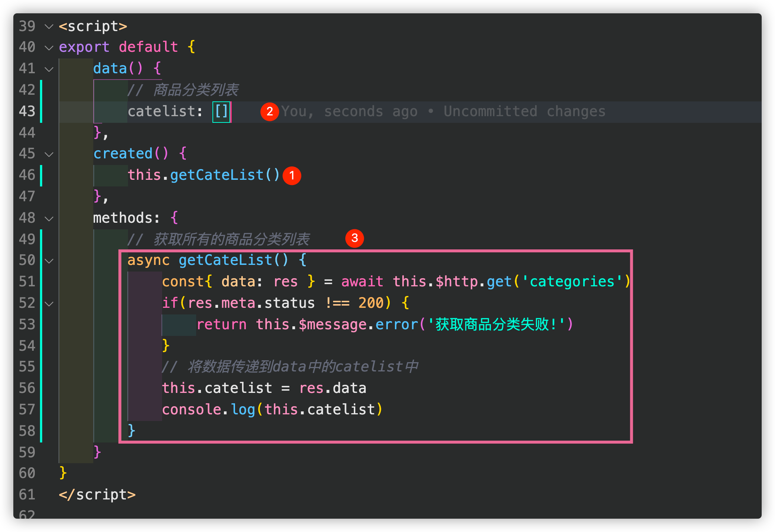775x532 pixels.
Task: Click the empty array brackets after catelist
Action: click(221, 111)
